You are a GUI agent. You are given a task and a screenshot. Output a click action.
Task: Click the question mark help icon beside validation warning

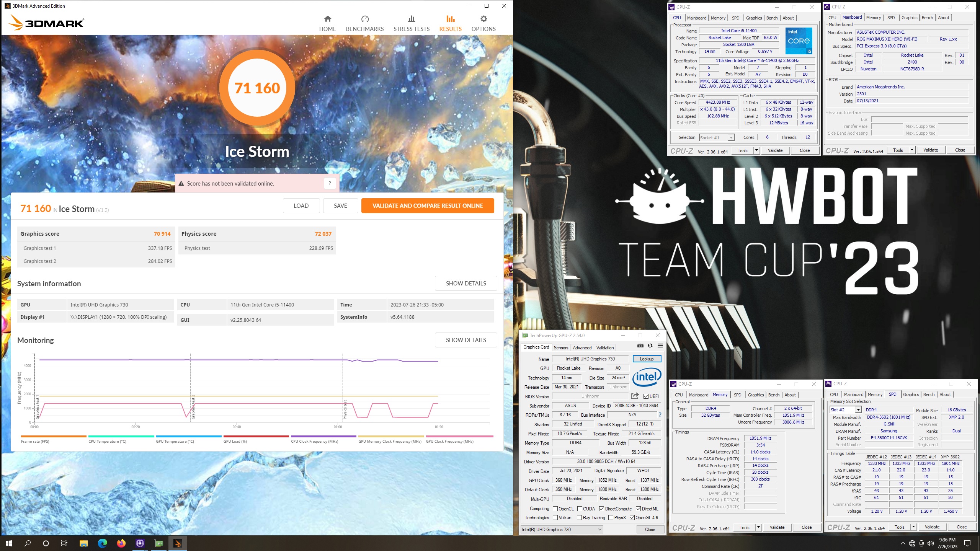coord(330,183)
